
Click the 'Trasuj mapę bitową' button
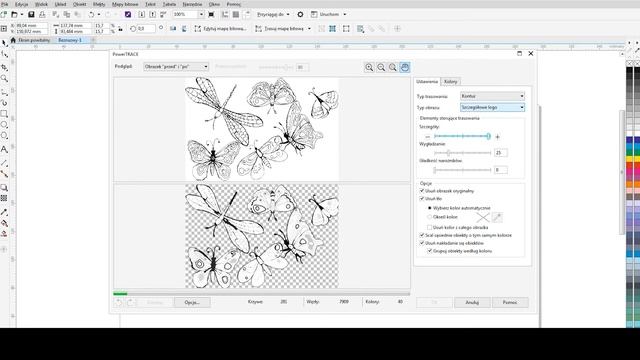point(280,29)
